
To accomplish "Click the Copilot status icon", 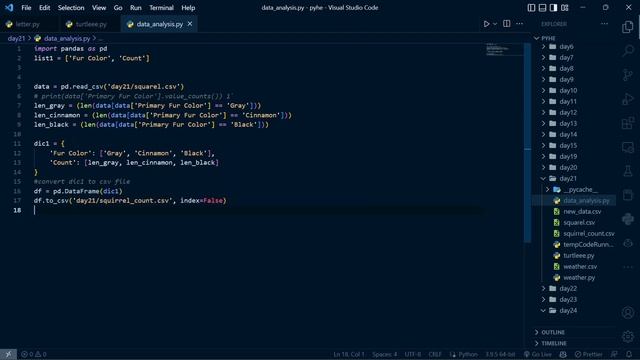I will 563,354.
